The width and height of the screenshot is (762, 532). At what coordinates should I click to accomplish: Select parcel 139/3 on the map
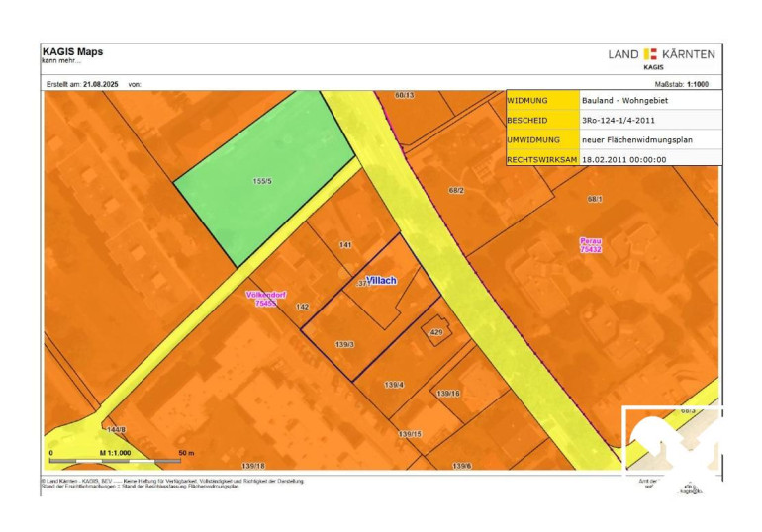(x=345, y=344)
